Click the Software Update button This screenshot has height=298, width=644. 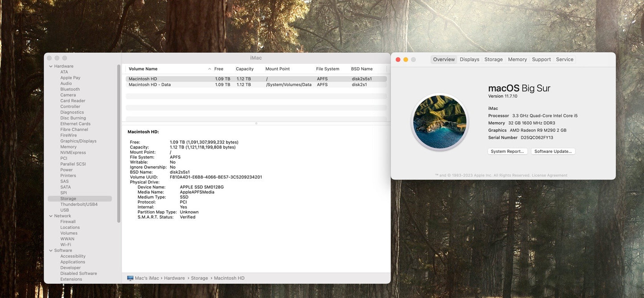coord(553,151)
